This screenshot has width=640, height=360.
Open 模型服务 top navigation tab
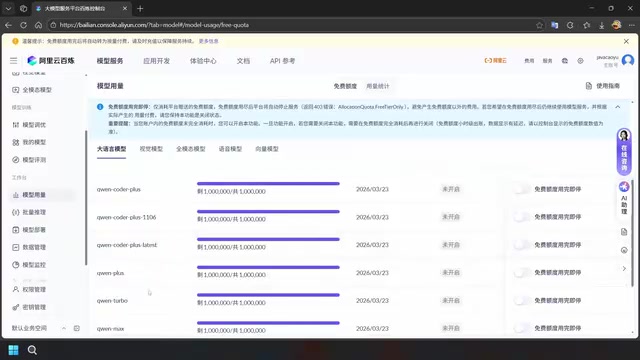[x=110, y=61]
